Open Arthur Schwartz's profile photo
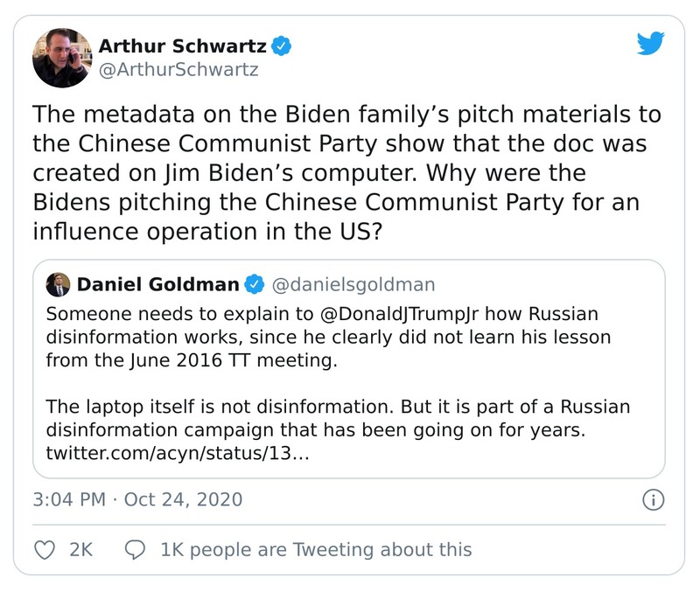The image size is (700, 592). (x=61, y=57)
